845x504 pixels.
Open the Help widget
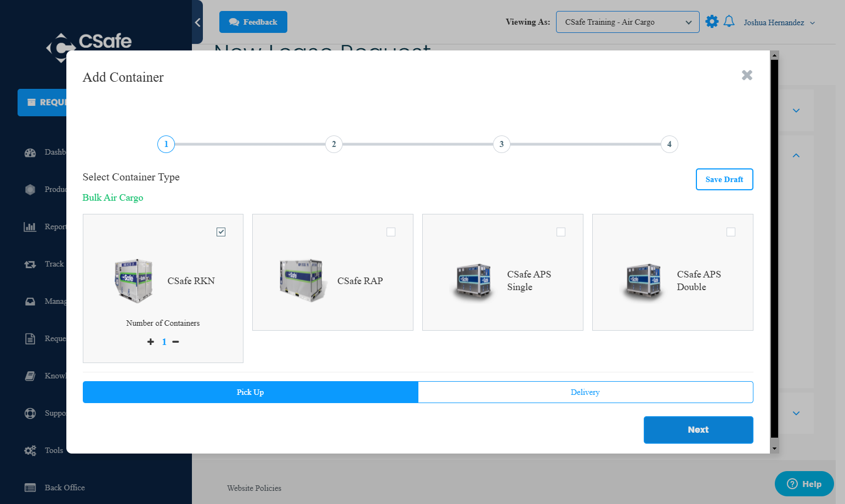click(x=804, y=484)
